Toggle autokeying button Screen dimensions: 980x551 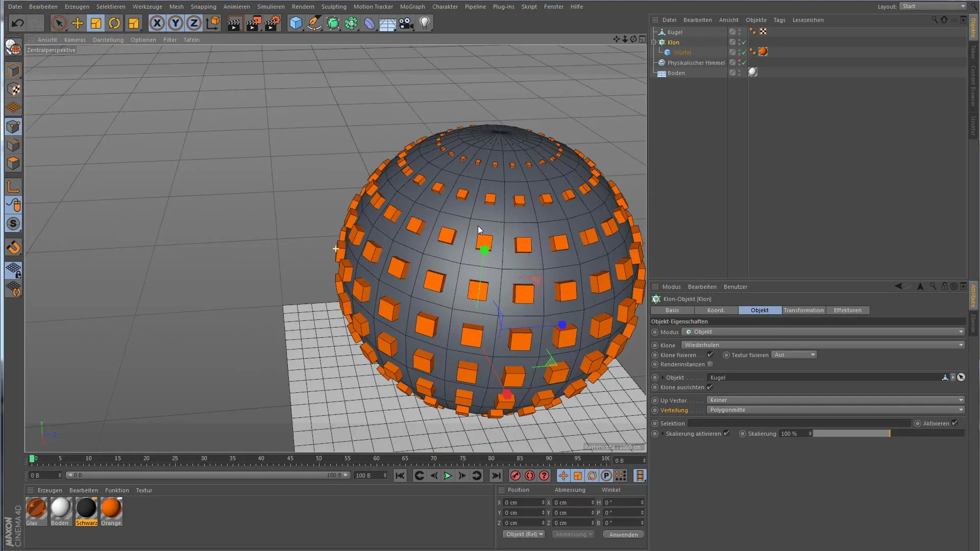(530, 475)
